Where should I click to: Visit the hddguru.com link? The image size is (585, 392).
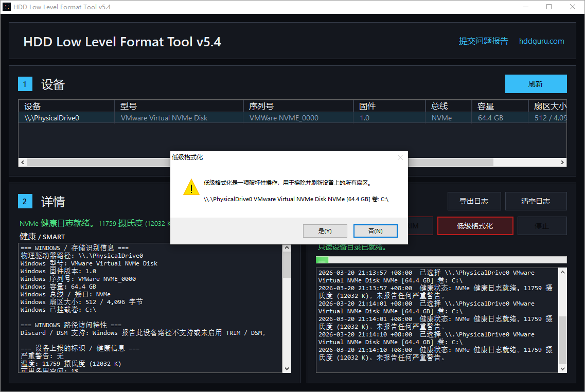541,41
